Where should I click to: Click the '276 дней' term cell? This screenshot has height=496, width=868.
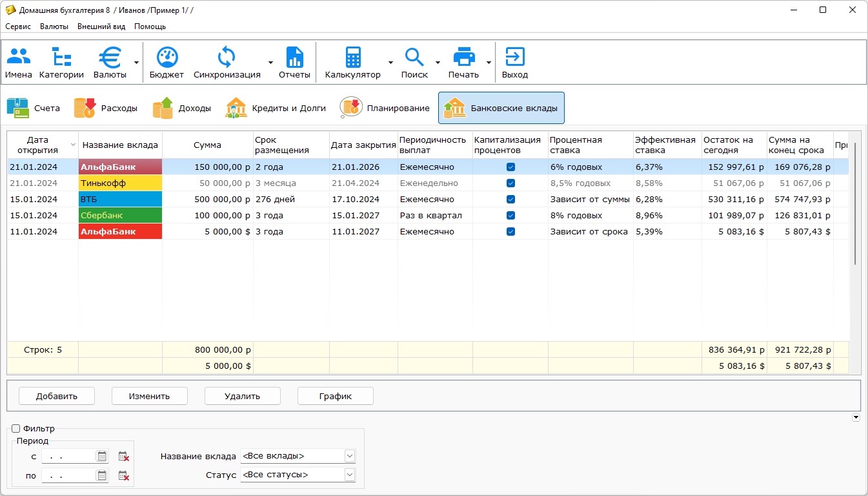pos(291,199)
